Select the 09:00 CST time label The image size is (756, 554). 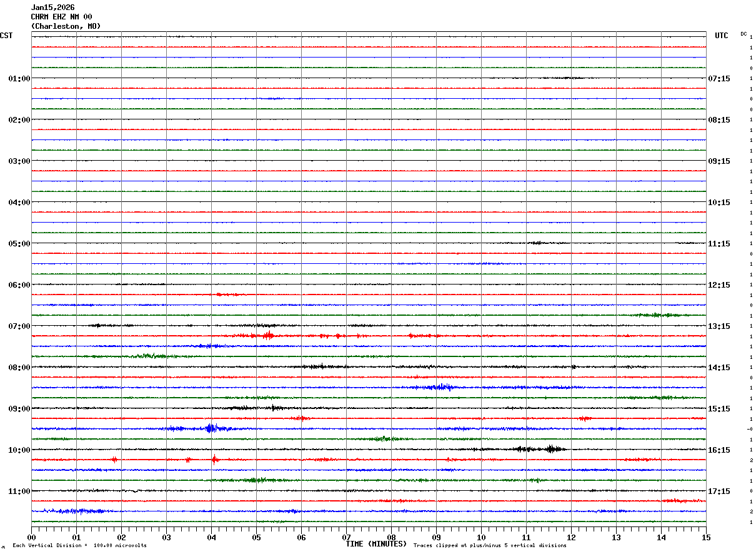click(19, 409)
